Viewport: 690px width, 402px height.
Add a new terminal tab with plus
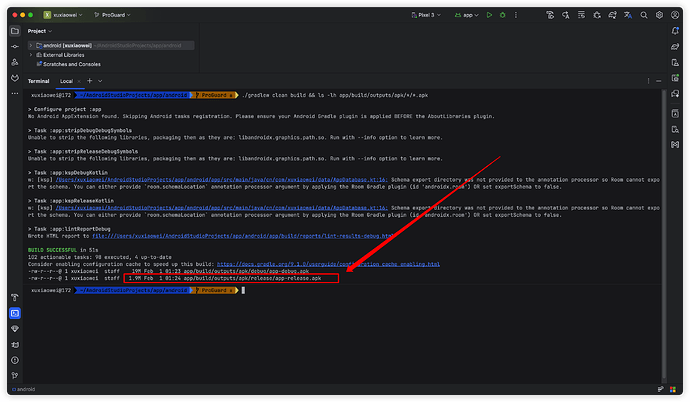[x=92, y=80]
